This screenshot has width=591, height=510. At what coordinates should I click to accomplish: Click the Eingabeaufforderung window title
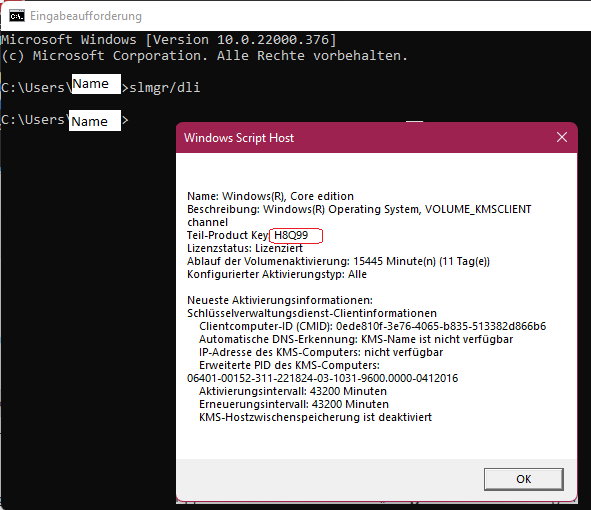(86, 16)
